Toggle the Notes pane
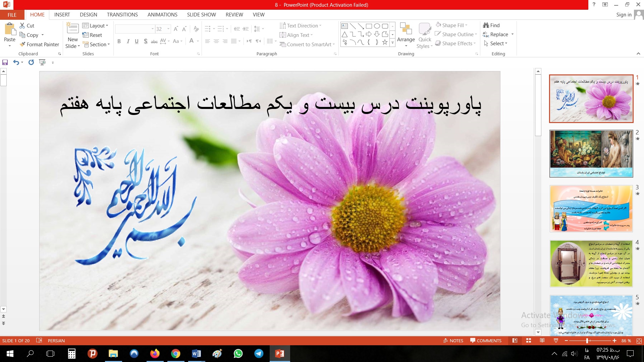The width and height of the screenshot is (644, 362). pyautogui.click(x=453, y=341)
